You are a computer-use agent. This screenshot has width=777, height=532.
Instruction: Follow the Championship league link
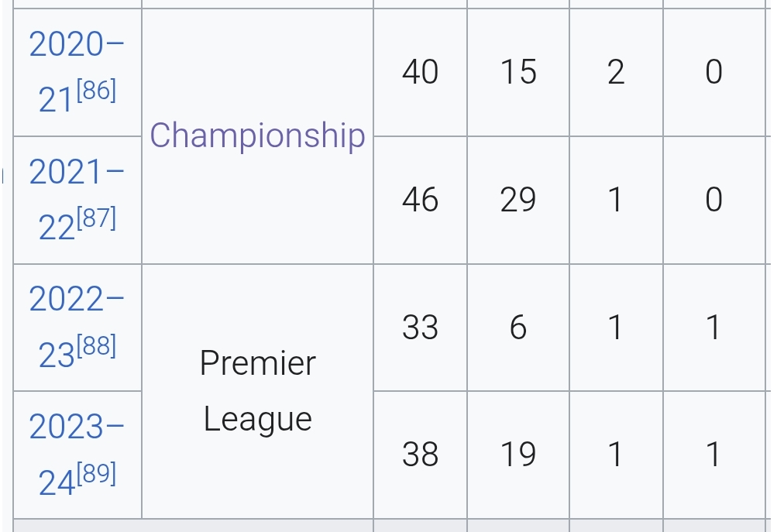tap(258, 136)
